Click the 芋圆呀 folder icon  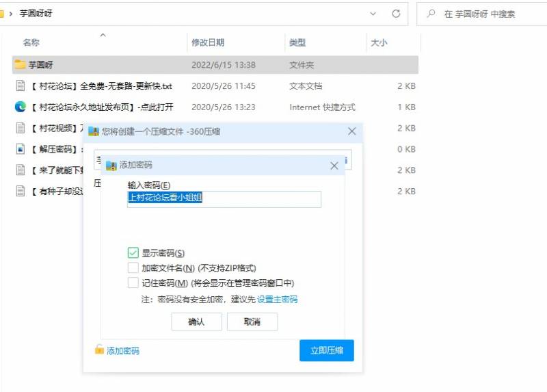[20, 65]
